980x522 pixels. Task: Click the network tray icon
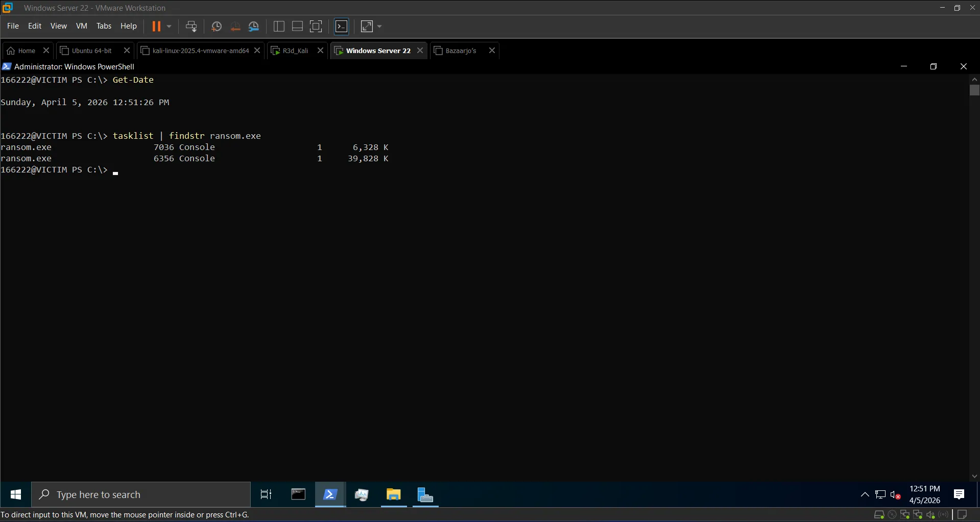[x=880, y=494]
